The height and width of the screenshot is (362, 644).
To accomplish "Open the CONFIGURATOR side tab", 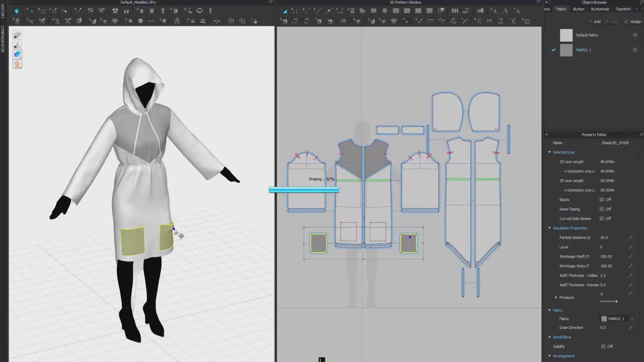I will (x=3, y=39).
